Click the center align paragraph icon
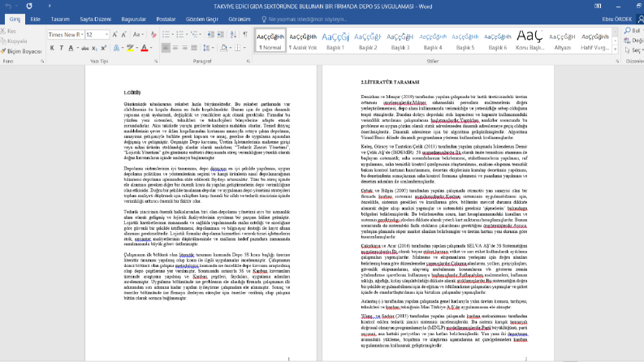 click(175, 48)
